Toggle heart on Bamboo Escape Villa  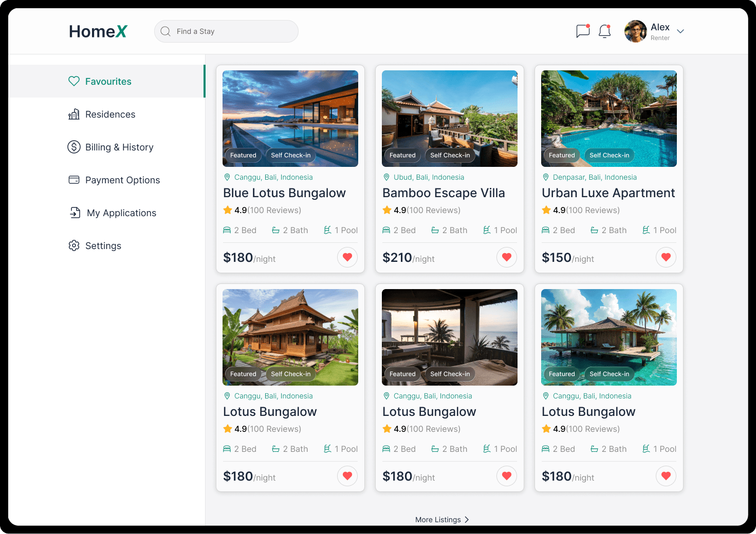[x=507, y=257]
